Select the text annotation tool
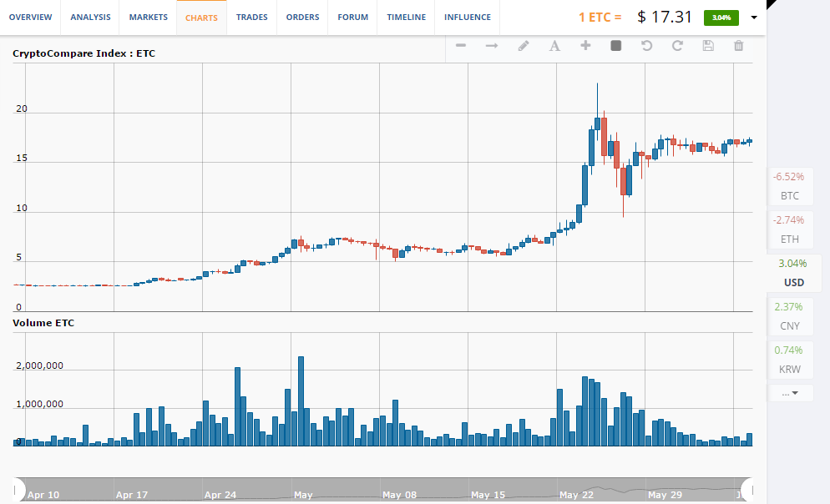The image size is (830, 504). [554, 46]
